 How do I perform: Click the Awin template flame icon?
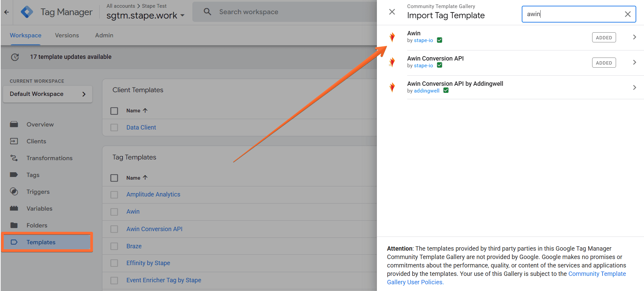[x=392, y=37]
